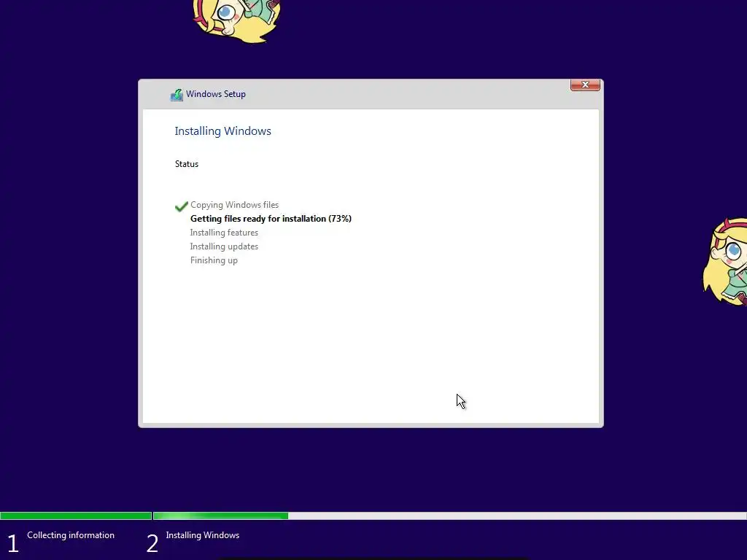Click 'Installing Windows' stage label at bottom

click(x=203, y=535)
